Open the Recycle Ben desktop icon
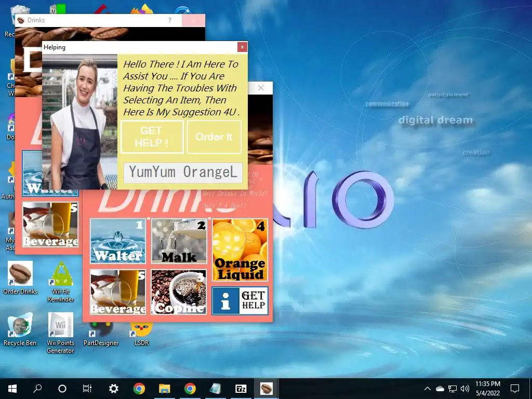 point(20,329)
